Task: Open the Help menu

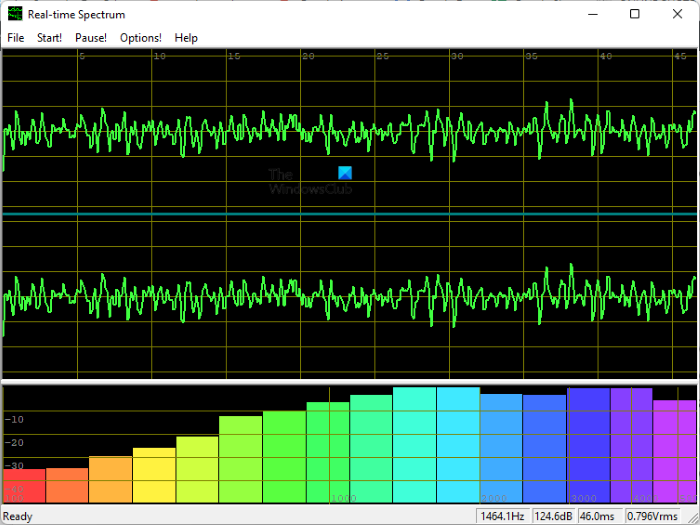Action: (x=186, y=38)
